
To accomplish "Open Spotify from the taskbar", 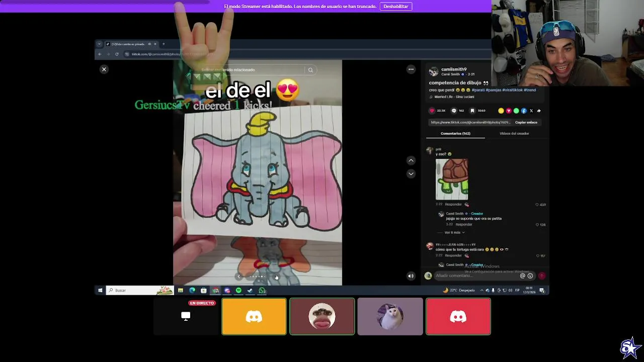I will [x=238, y=290].
